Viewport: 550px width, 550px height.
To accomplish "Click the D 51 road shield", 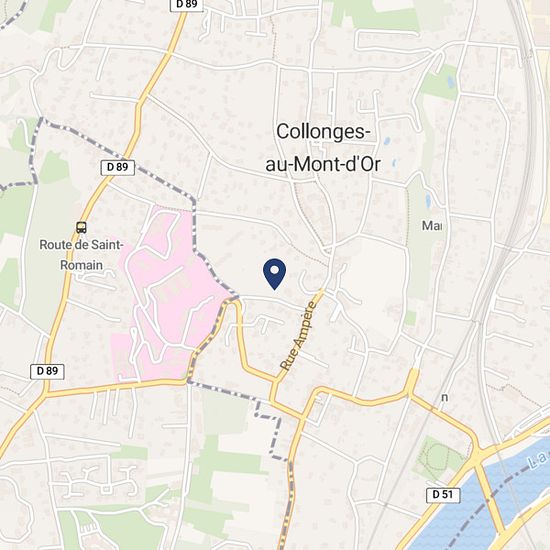I will point(443,495).
